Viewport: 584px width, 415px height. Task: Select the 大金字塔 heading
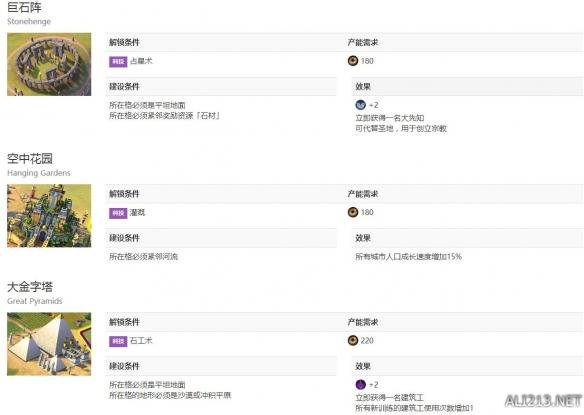tap(30, 287)
